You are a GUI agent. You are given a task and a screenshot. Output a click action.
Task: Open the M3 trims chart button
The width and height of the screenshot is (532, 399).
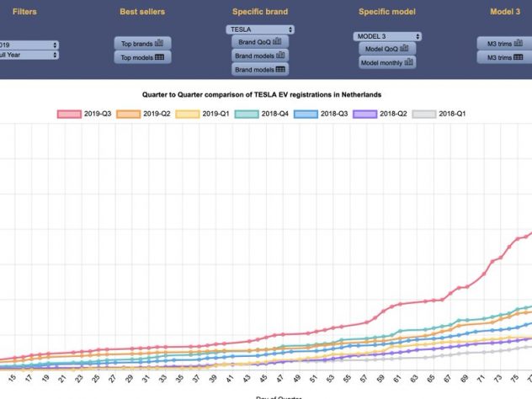click(x=505, y=44)
